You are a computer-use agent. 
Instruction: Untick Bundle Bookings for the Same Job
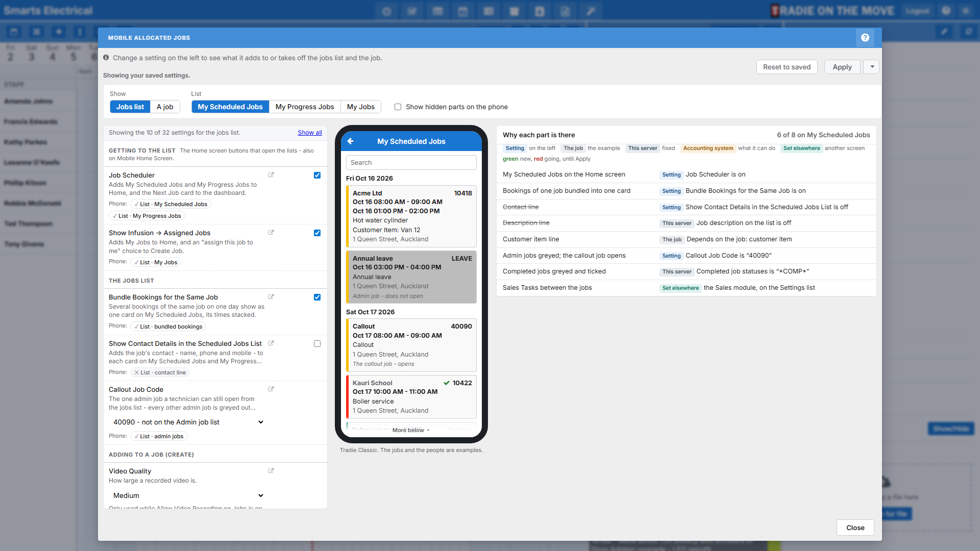click(317, 297)
